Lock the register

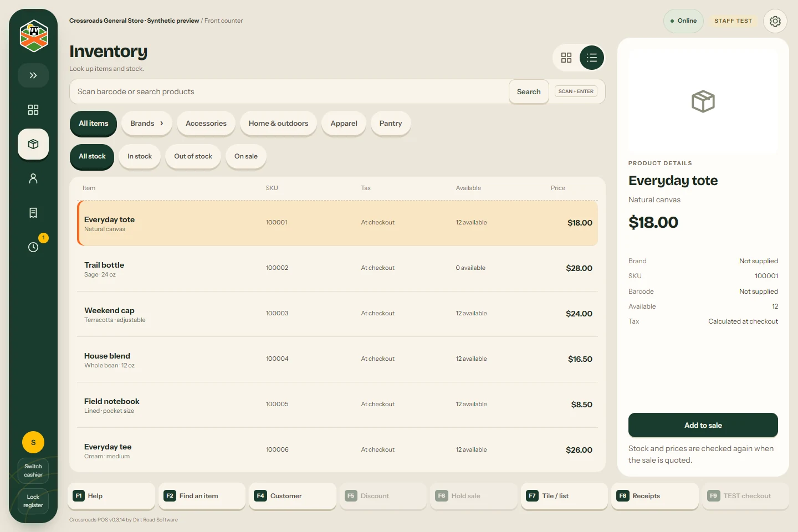coord(33,501)
